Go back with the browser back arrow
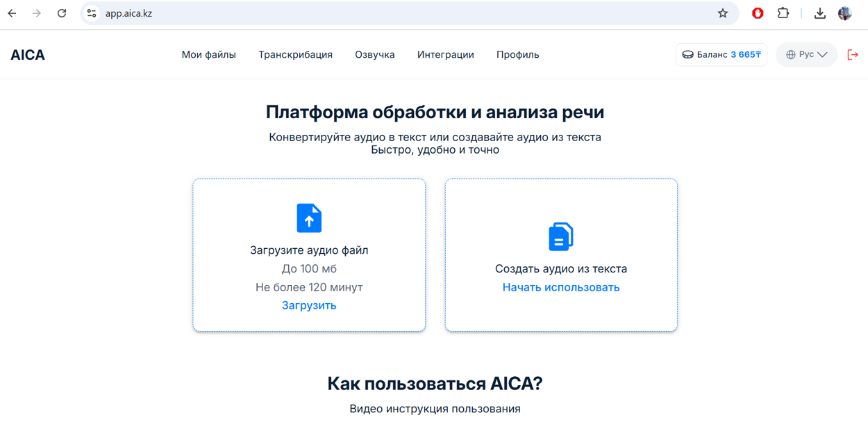The image size is (868, 422). [12, 13]
